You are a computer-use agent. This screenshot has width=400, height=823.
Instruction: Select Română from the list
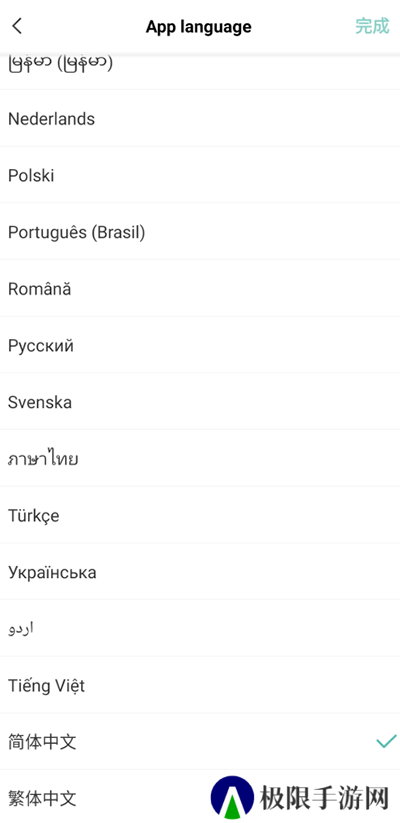[200, 289]
